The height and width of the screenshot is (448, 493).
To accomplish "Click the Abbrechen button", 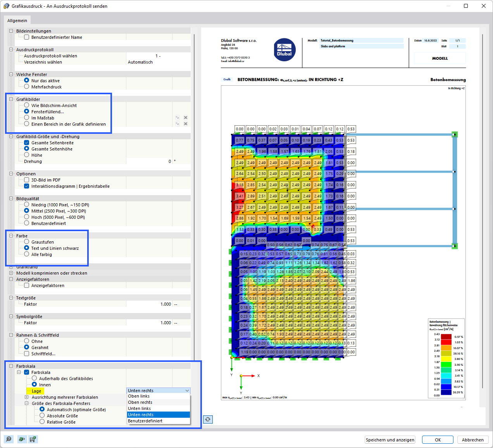I will tap(472, 440).
